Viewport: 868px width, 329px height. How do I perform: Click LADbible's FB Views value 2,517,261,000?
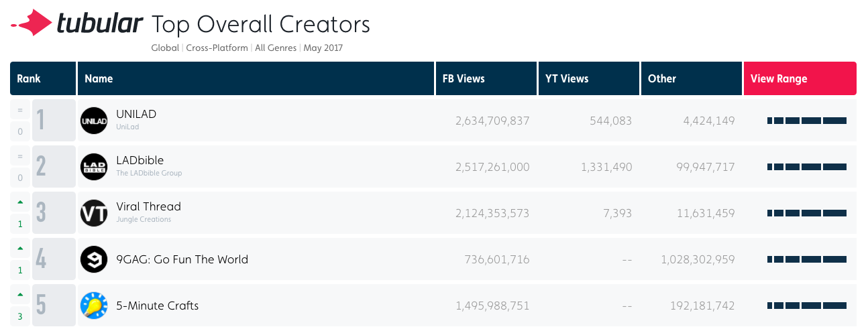coord(492,167)
